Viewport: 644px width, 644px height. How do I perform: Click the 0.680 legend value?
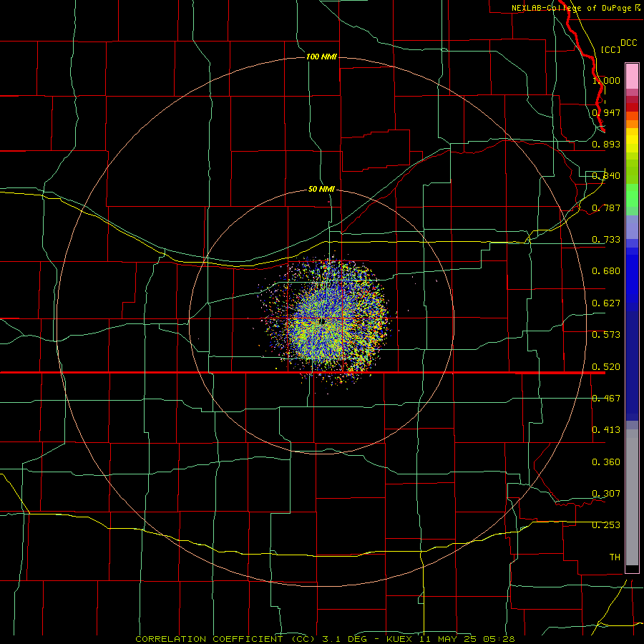[606, 271]
